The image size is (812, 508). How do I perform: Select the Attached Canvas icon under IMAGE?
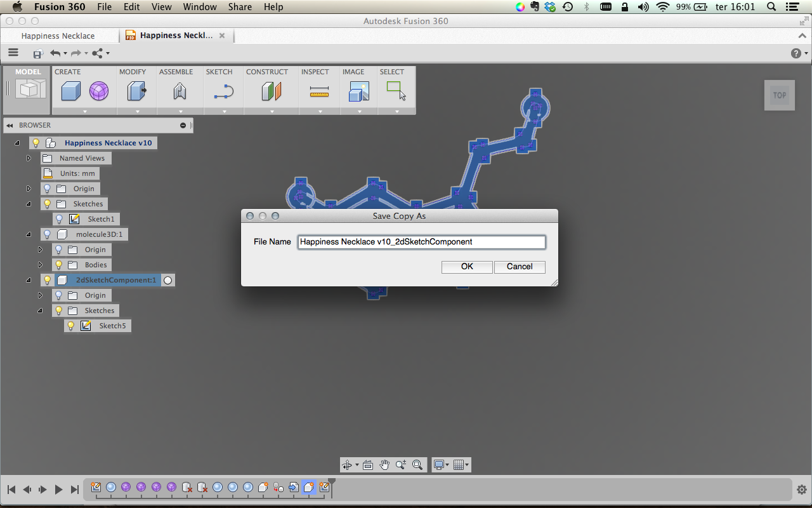pyautogui.click(x=359, y=91)
